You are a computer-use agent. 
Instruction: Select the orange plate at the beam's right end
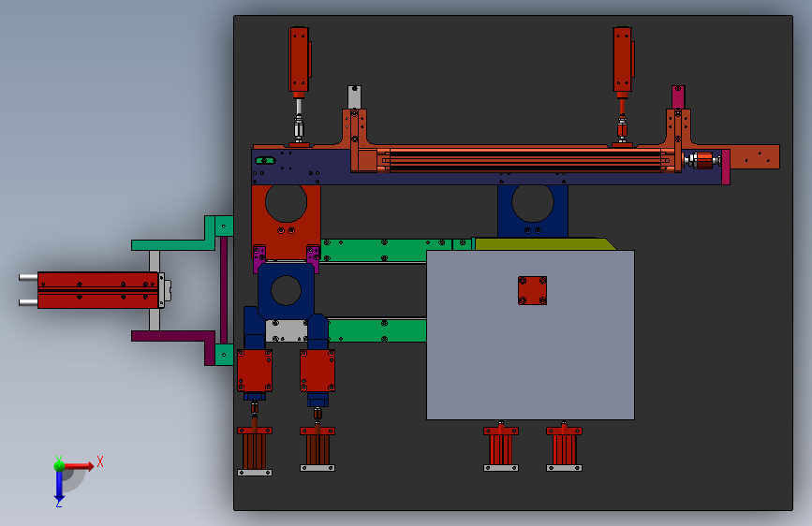755,157
